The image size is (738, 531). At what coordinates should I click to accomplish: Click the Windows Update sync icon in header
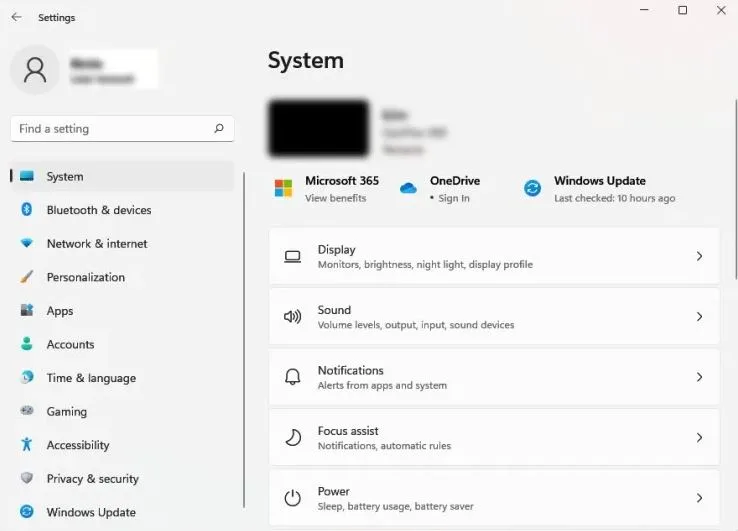coord(532,188)
